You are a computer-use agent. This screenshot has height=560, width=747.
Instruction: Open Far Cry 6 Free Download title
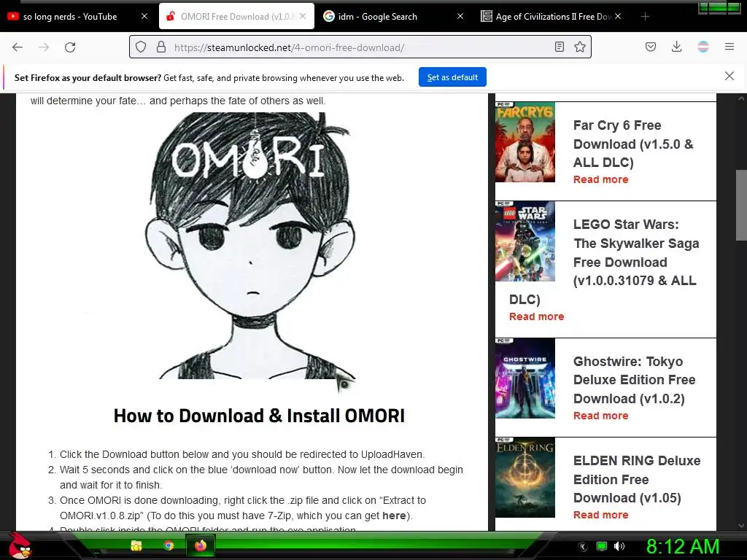[632, 144]
